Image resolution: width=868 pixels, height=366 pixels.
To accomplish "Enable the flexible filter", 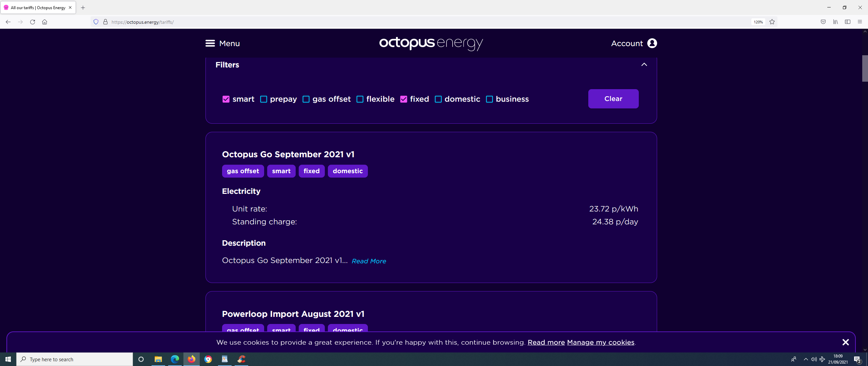I will (x=360, y=99).
